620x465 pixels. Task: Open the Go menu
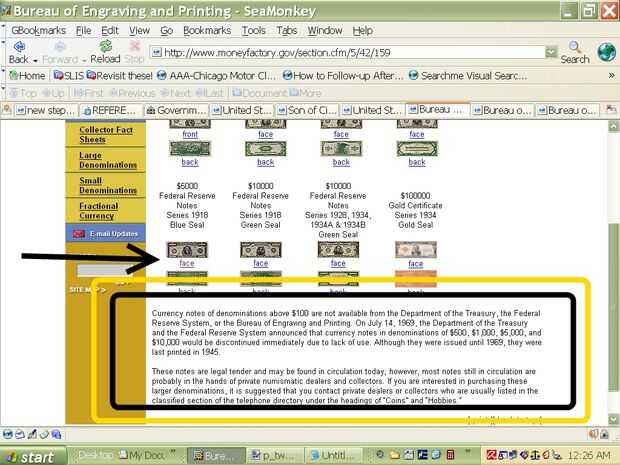point(166,30)
